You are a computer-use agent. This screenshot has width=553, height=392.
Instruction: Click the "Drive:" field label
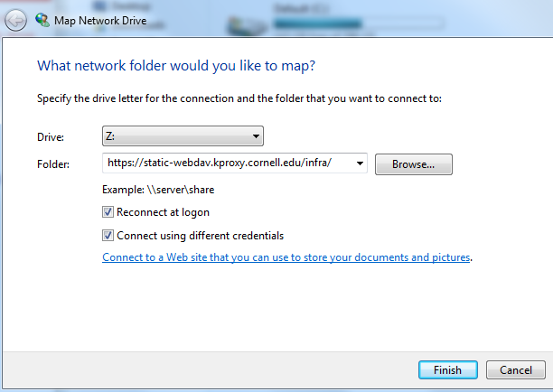pos(51,136)
